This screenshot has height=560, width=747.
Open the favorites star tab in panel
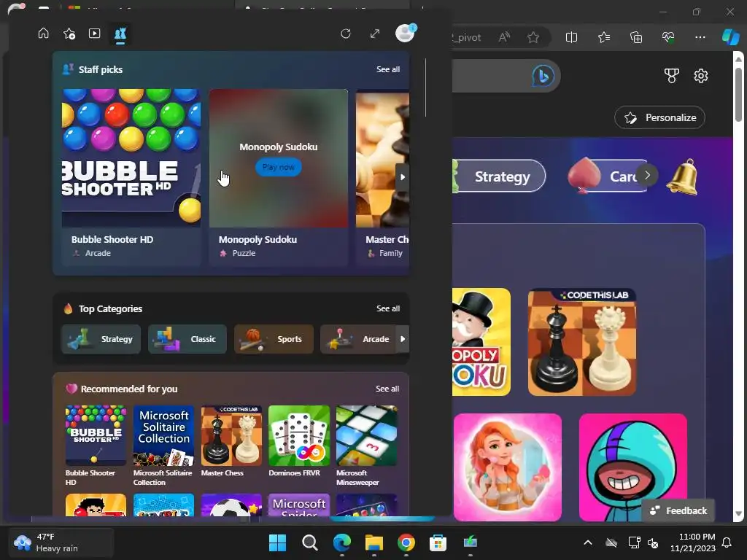(69, 34)
